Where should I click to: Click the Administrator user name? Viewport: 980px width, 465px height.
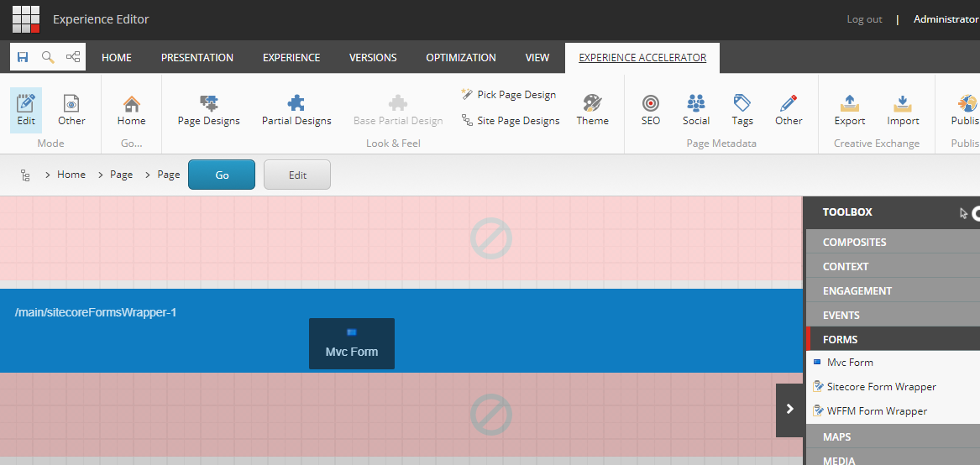point(946,19)
